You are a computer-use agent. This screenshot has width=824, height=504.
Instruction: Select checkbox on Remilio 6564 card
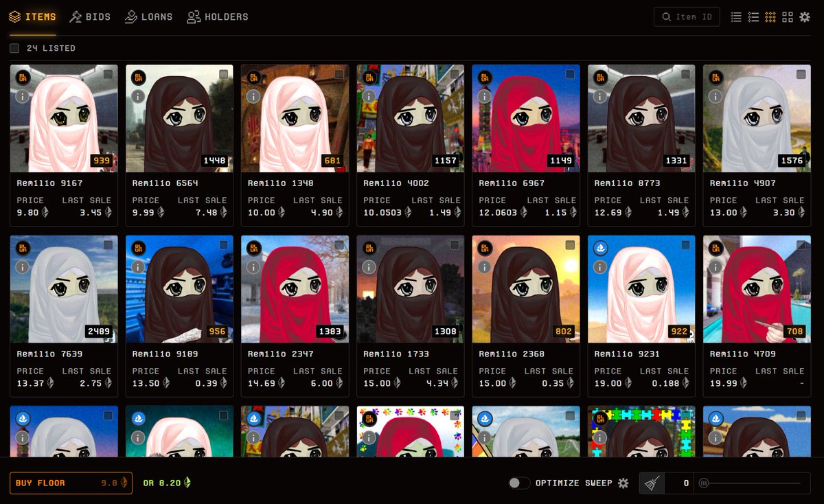[224, 74]
